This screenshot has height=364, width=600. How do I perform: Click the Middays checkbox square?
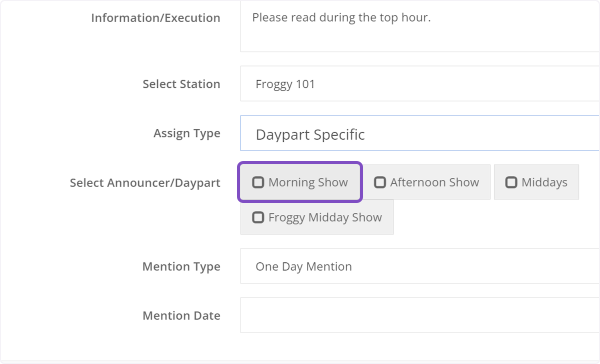511,182
